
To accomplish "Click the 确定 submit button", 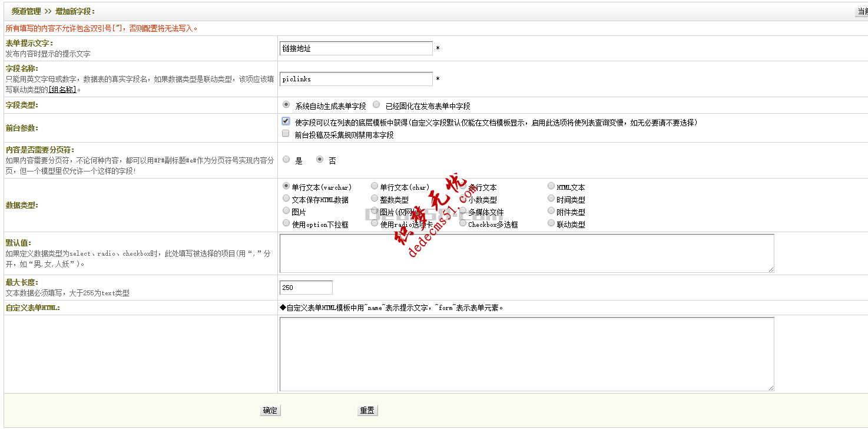I will pos(270,410).
